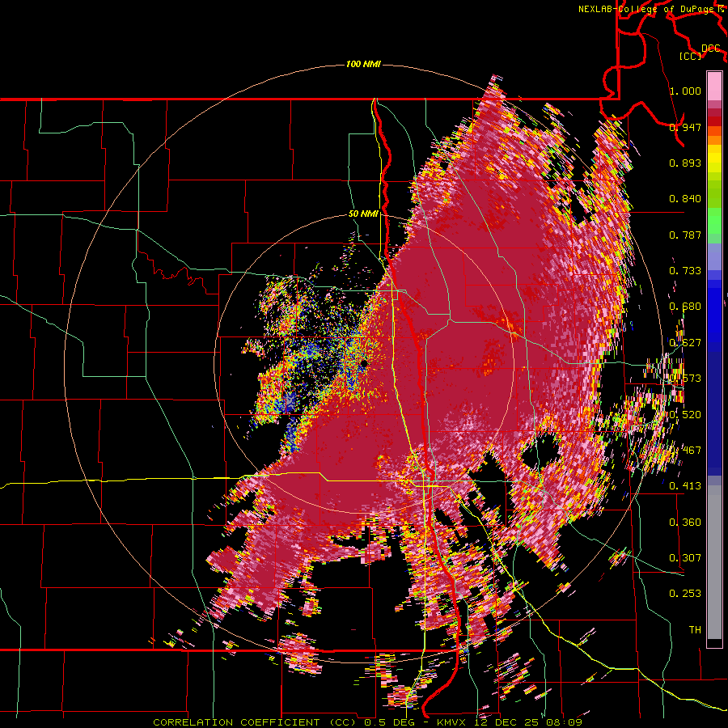This screenshot has height=728, width=728.
Task: Click the black radar site dot at ring center
Action: [x=363, y=363]
